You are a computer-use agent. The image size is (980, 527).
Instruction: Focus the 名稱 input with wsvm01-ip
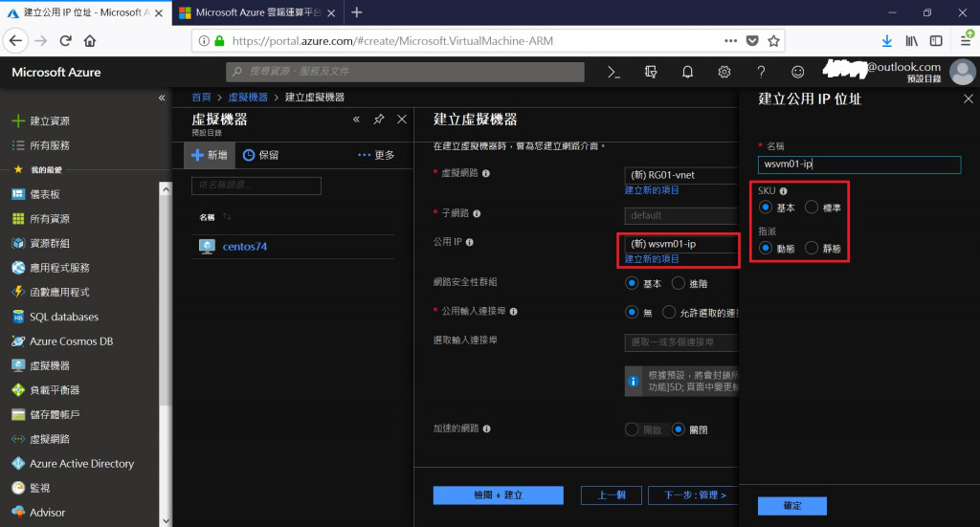click(x=859, y=165)
